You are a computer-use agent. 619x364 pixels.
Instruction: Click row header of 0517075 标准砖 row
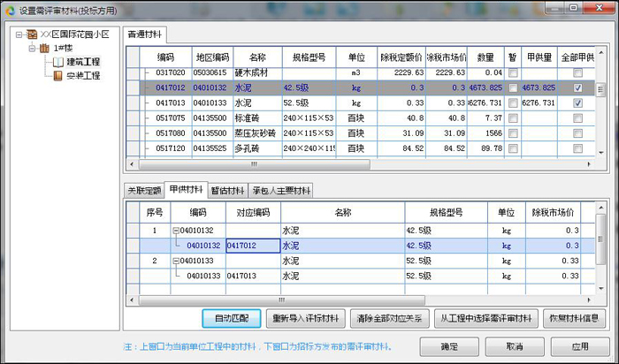point(133,118)
